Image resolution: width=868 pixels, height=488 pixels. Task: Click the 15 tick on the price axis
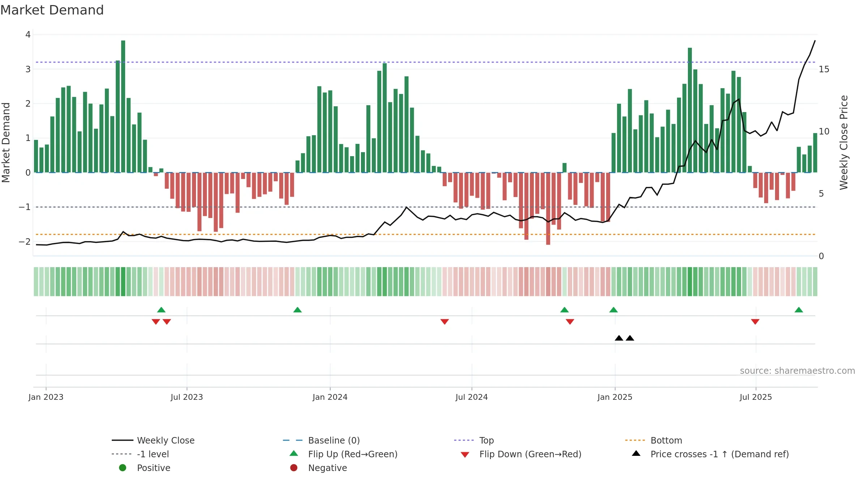click(x=824, y=69)
